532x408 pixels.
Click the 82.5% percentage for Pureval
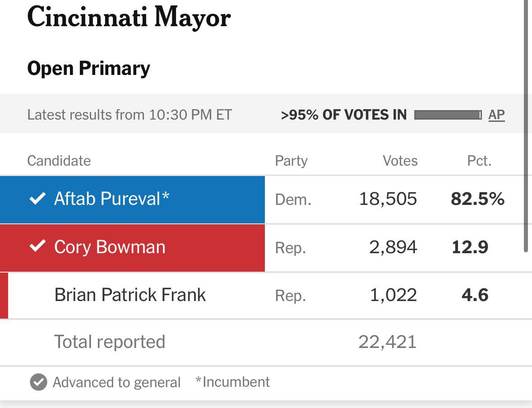point(478,199)
